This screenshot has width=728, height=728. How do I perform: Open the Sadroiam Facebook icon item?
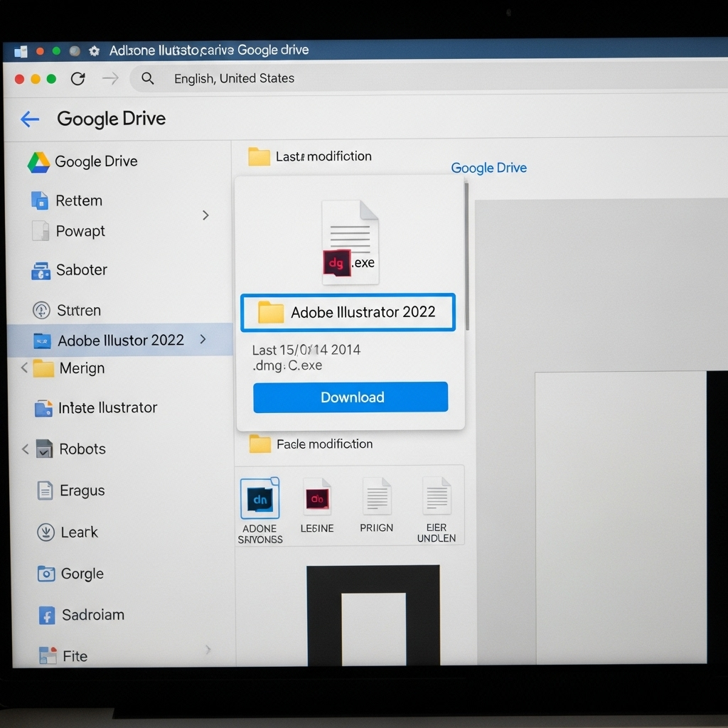pyautogui.click(x=46, y=616)
